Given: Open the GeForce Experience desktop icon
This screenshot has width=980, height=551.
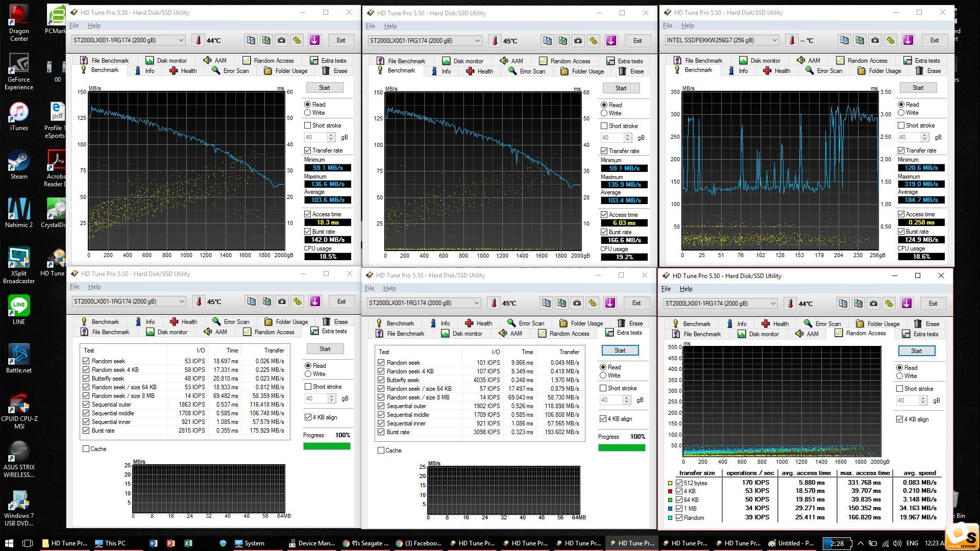Looking at the screenshot, I should pos(19,71).
